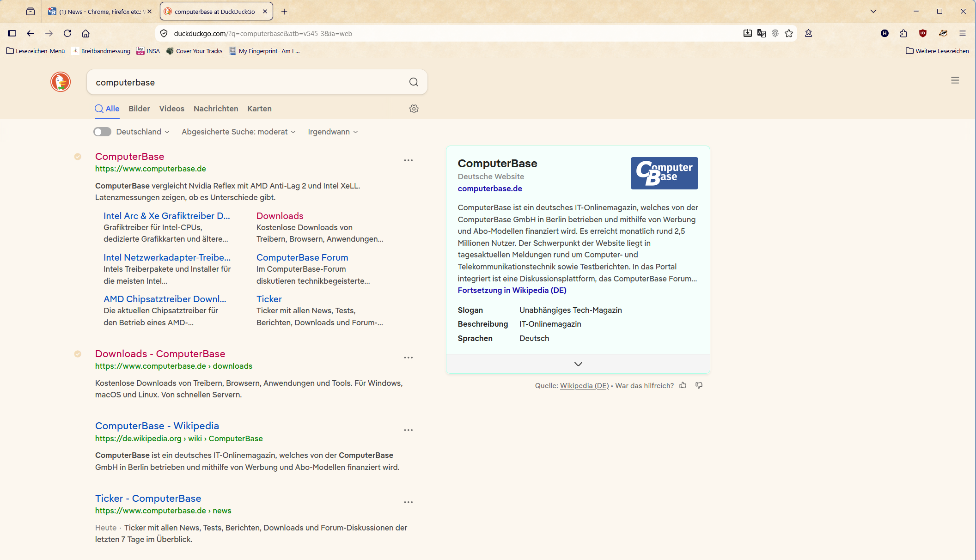976x560 pixels.
Task: Open three-dot menu for ComputerBase - Wikipedia result
Action: pos(409,430)
